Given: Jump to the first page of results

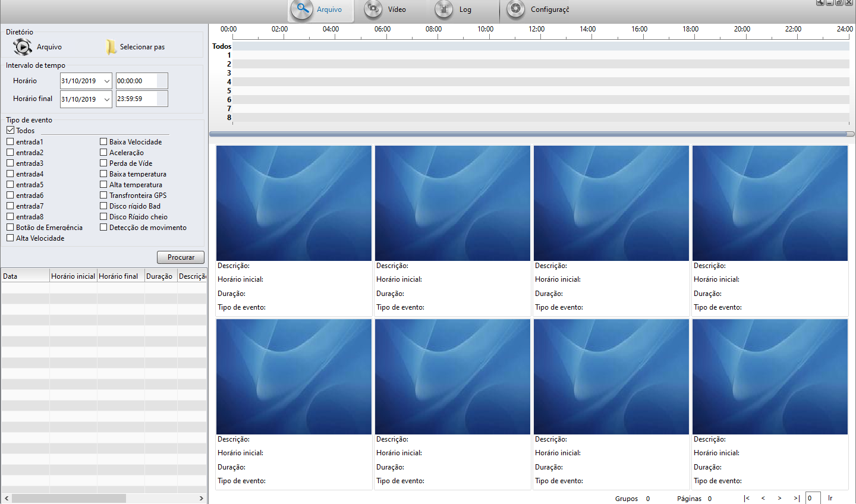Looking at the screenshot, I should 747,498.
